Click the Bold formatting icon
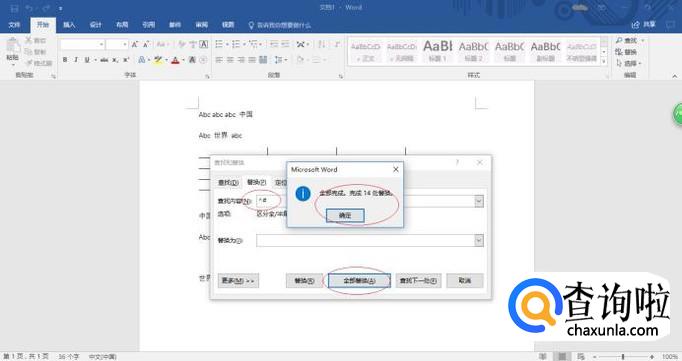This screenshot has height=361, width=682. 65,60
